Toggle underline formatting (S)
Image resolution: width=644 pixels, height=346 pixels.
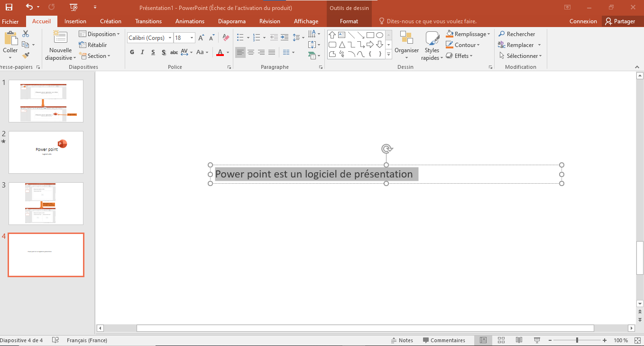(153, 52)
